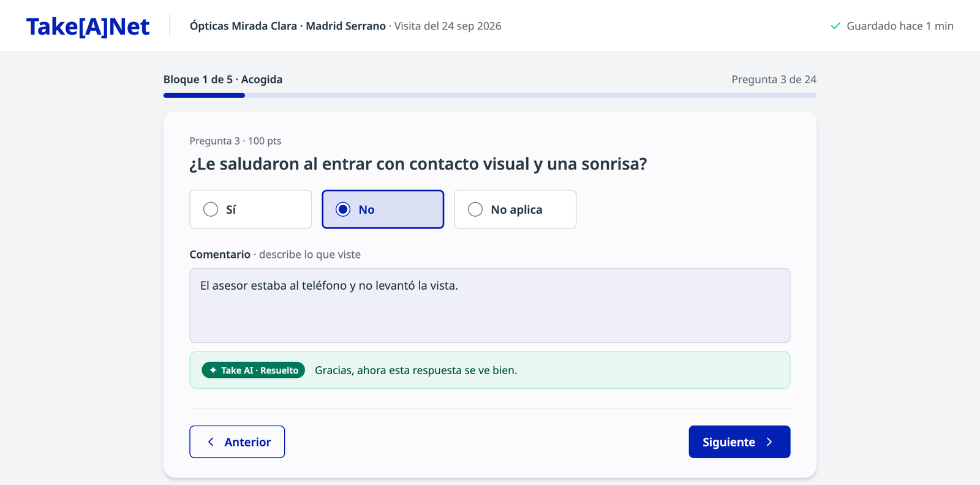Click the 'Pregunta 3 · 100 pts' label
The width and height of the screenshot is (980, 485).
point(236,141)
